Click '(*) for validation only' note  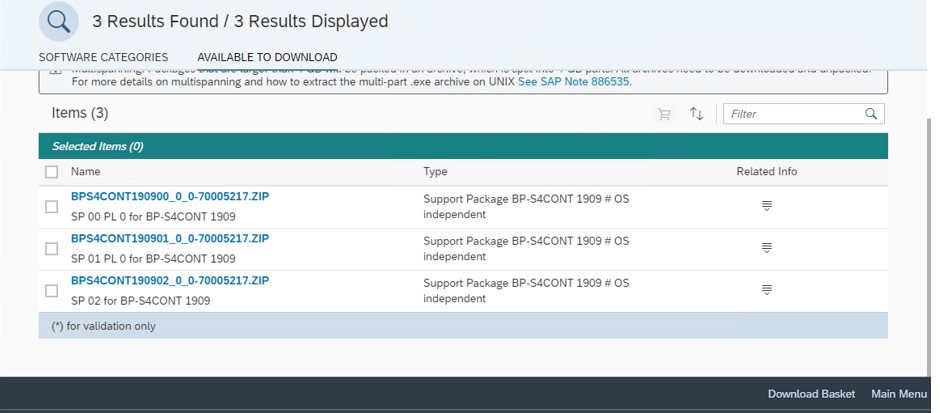(104, 326)
